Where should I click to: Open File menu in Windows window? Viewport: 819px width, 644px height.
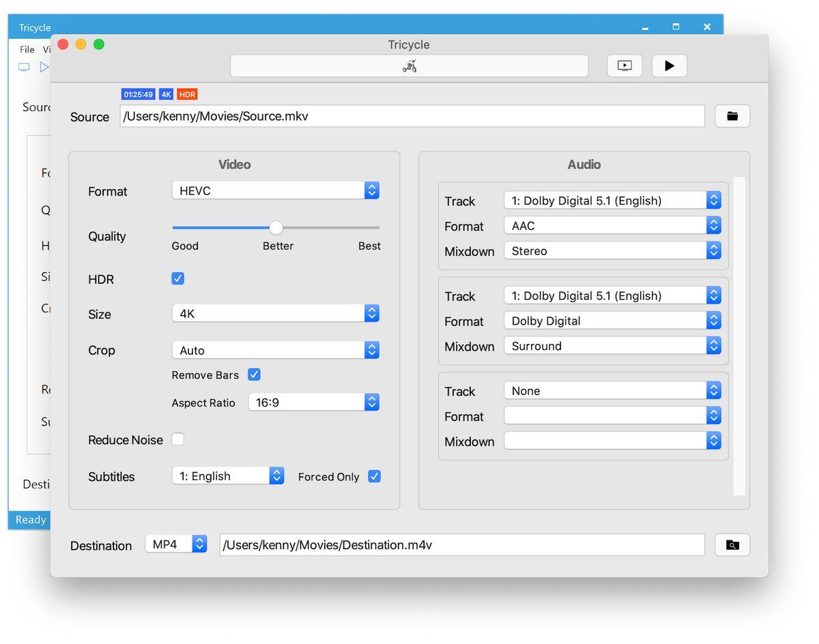pyautogui.click(x=27, y=49)
